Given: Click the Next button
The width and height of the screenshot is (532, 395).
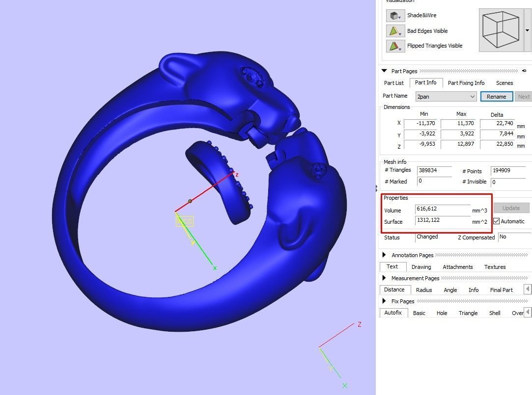Looking at the screenshot, I should pos(524,97).
